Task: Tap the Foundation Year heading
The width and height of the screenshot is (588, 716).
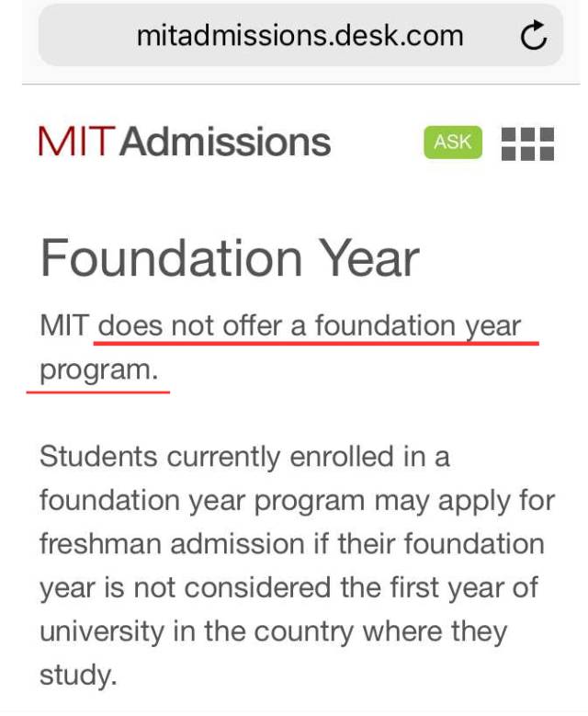Action: [x=230, y=257]
